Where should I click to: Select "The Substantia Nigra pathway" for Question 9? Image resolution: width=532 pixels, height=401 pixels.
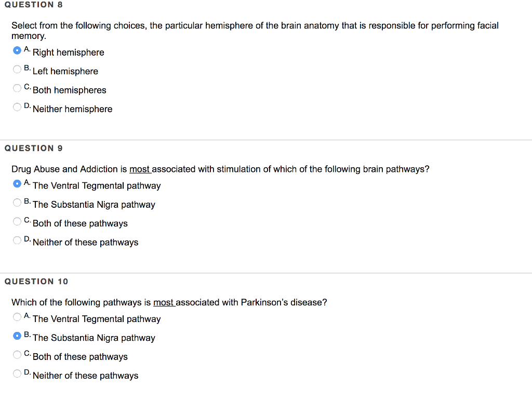tap(17, 202)
